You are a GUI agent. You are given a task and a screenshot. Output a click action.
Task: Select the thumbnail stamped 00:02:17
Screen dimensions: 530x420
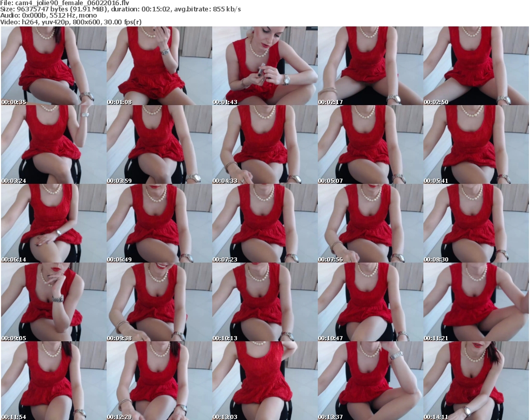click(371, 66)
